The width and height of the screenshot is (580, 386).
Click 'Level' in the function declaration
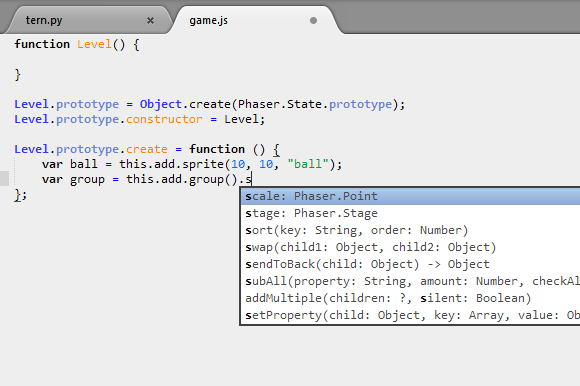pos(94,44)
